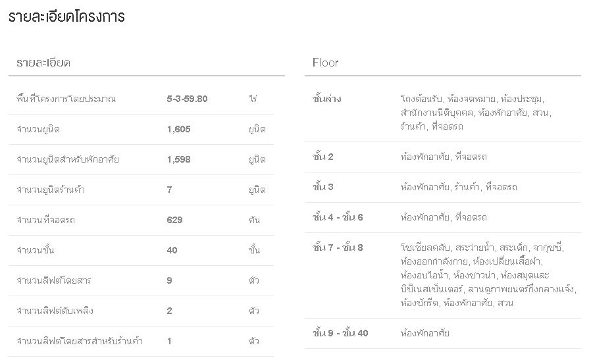591x364 pixels.
Task: Click the จำนวนยูนิตร้านค้า label
Action: [51, 190]
